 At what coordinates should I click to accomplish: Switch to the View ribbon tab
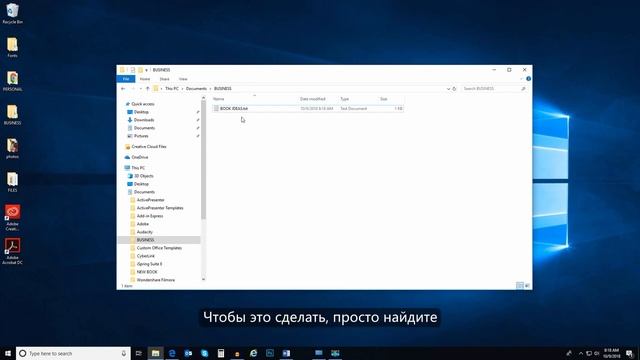183,79
